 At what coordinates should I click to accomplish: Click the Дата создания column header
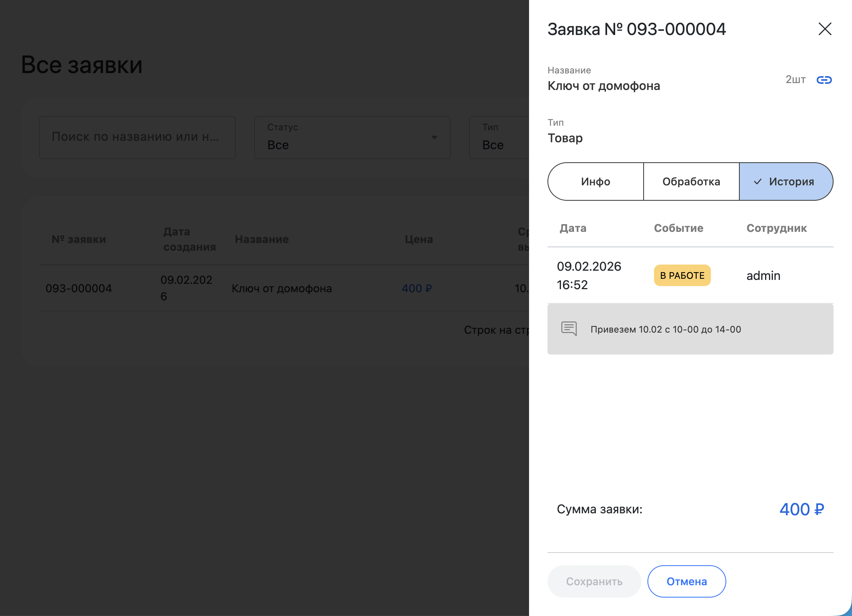tap(189, 239)
